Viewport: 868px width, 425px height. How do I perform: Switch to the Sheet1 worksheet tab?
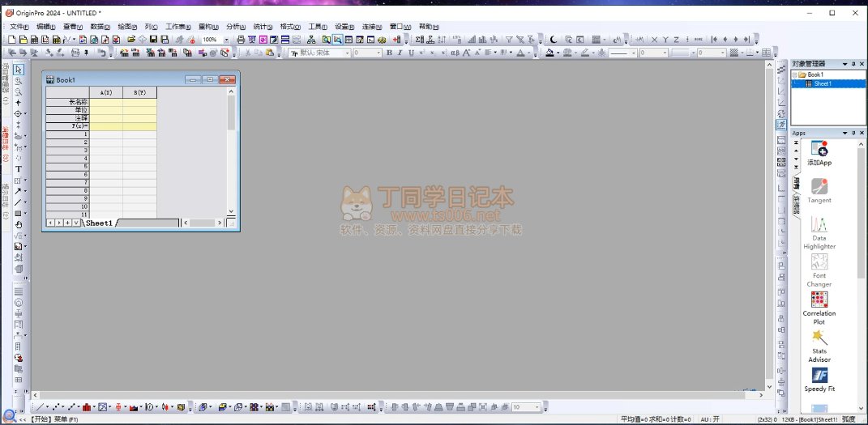click(x=99, y=223)
